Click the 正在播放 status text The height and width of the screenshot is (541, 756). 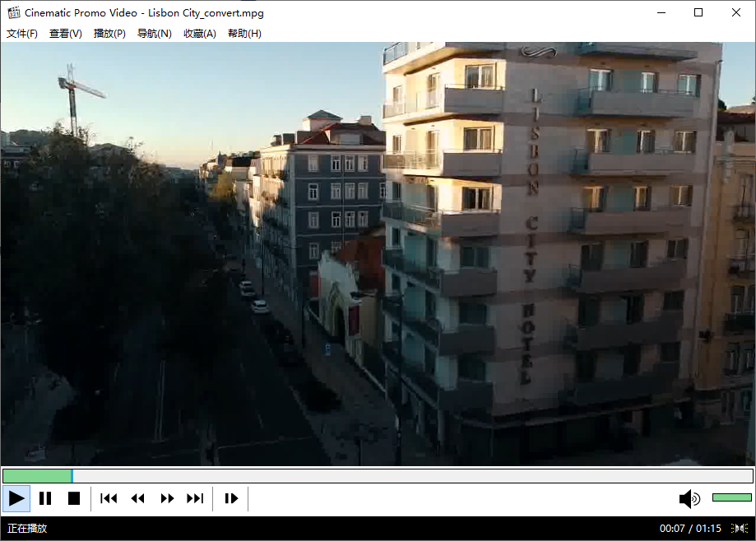[27, 529]
